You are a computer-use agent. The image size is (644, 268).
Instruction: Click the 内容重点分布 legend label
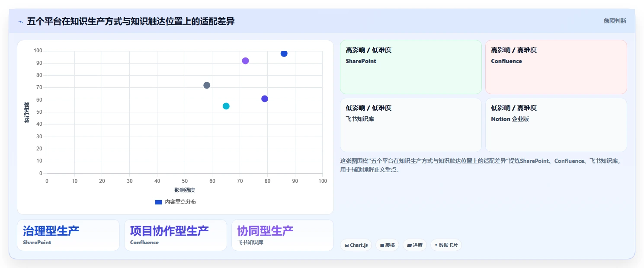click(x=180, y=202)
